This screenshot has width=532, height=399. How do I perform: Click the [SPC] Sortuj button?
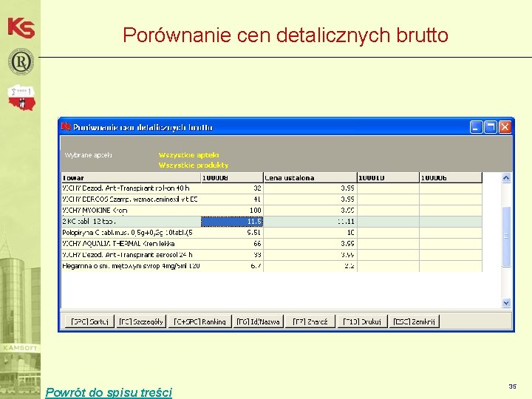point(89,321)
